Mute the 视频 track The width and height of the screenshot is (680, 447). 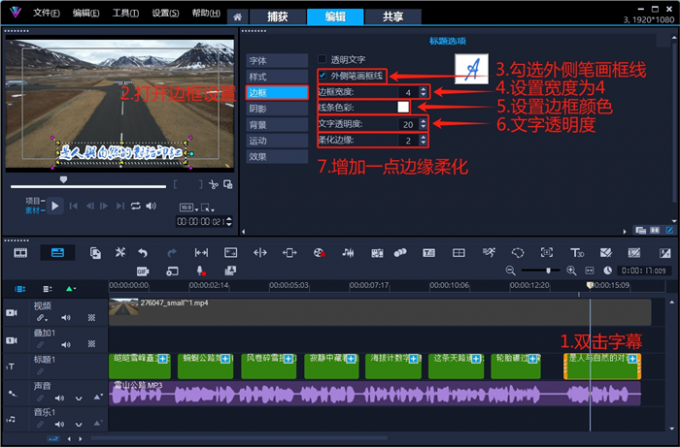click(x=65, y=318)
